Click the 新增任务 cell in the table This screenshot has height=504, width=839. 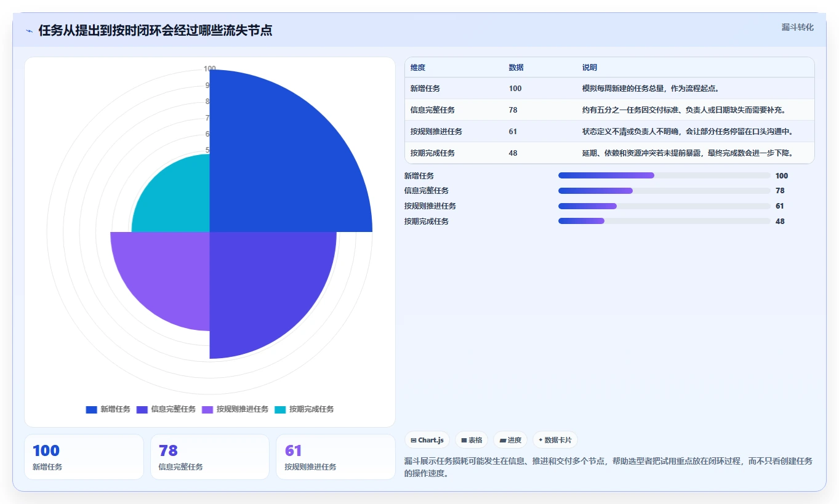pyautogui.click(x=425, y=89)
